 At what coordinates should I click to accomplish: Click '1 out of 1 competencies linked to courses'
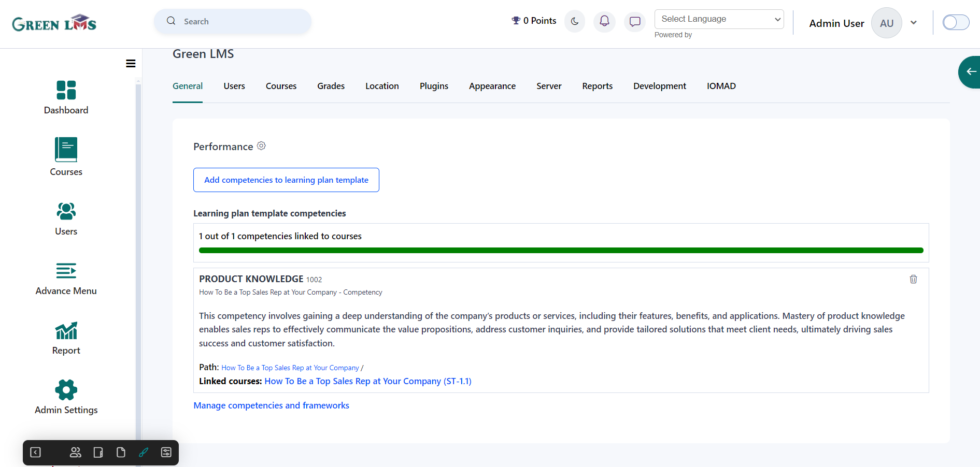coord(280,236)
